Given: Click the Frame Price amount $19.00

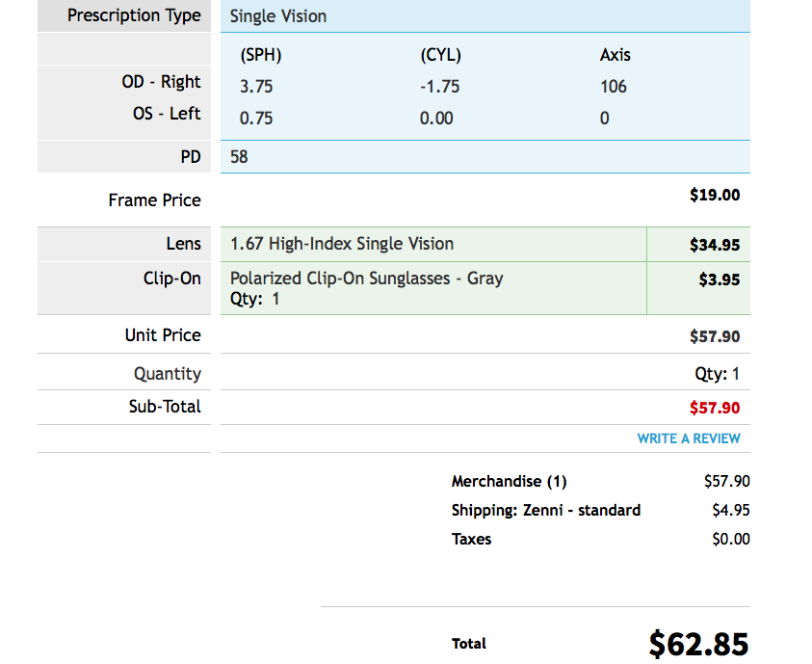Looking at the screenshot, I should point(715,195).
